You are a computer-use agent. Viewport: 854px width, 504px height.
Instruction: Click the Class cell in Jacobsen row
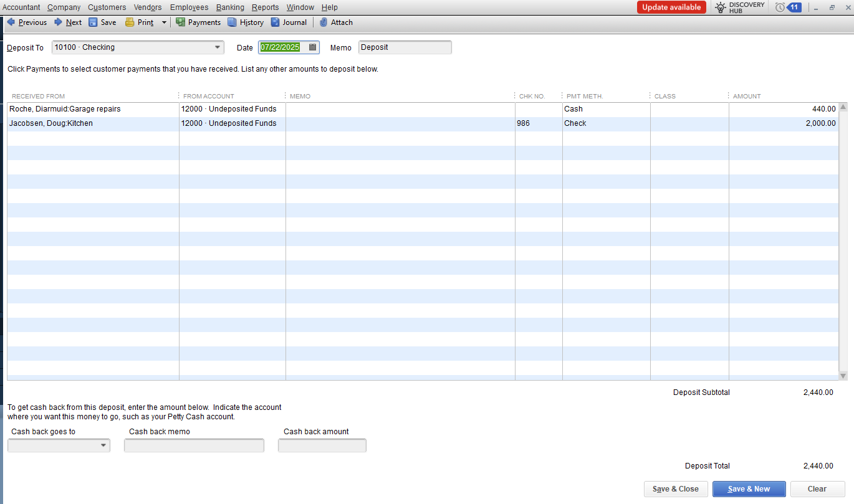[689, 123]
